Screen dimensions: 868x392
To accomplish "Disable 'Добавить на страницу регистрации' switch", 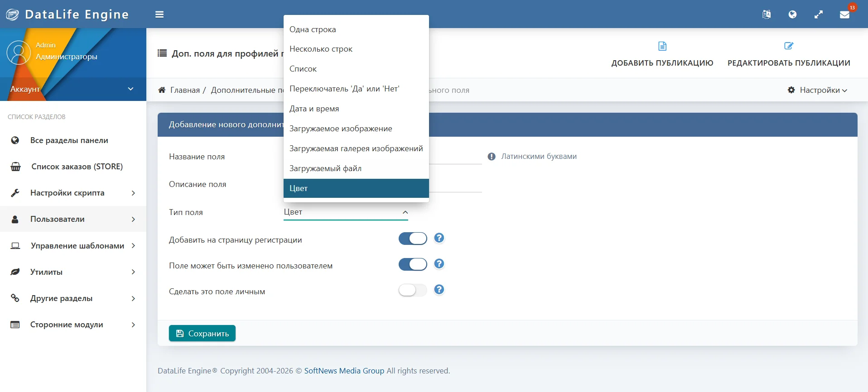I will tap(413, 239).
